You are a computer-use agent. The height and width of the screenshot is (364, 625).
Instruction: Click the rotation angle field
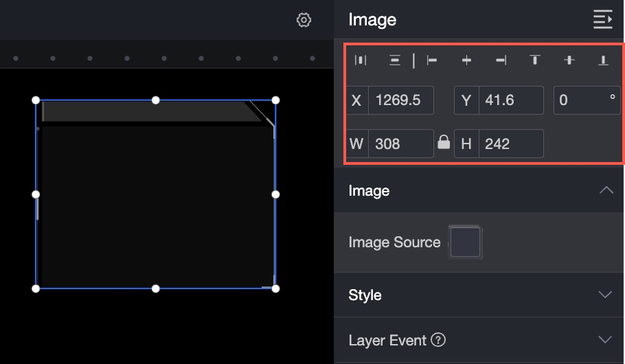[587, 100]
